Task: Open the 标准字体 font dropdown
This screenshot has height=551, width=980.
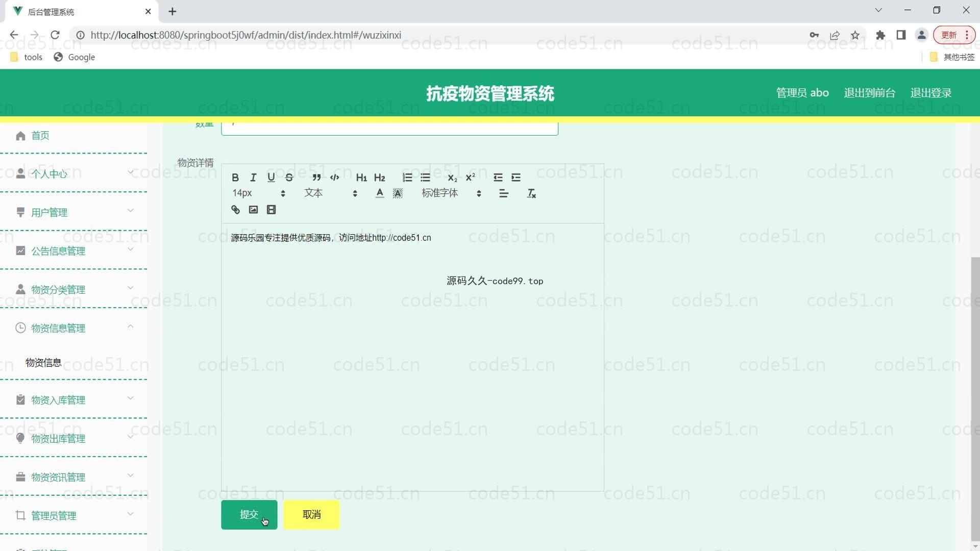Action: click(x=451, y=193)
